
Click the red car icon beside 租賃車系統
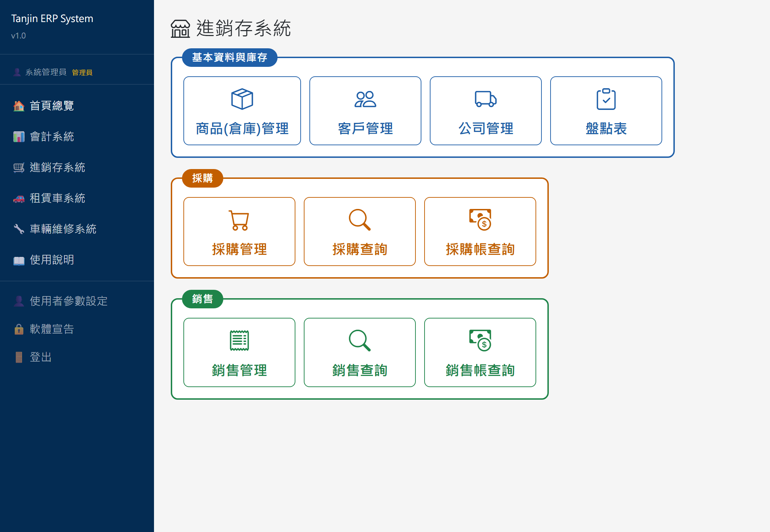coord(19,198)
